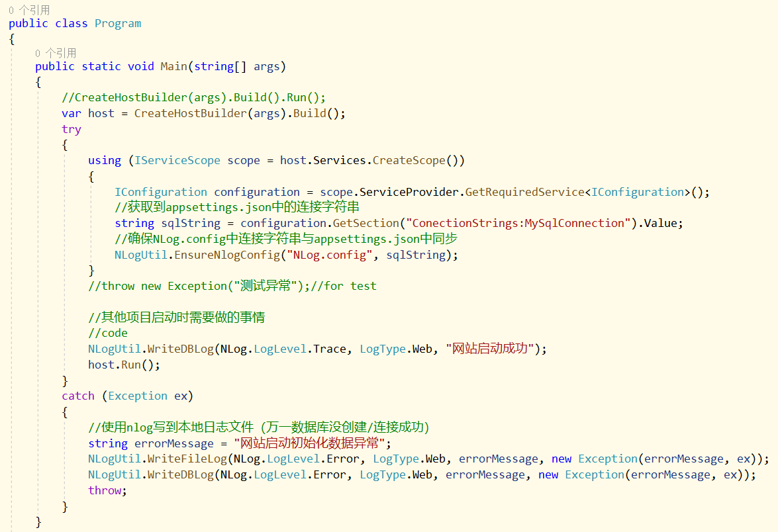
Task: Click the throw; statement in the catch block
Action: click(x=105, y=490)
